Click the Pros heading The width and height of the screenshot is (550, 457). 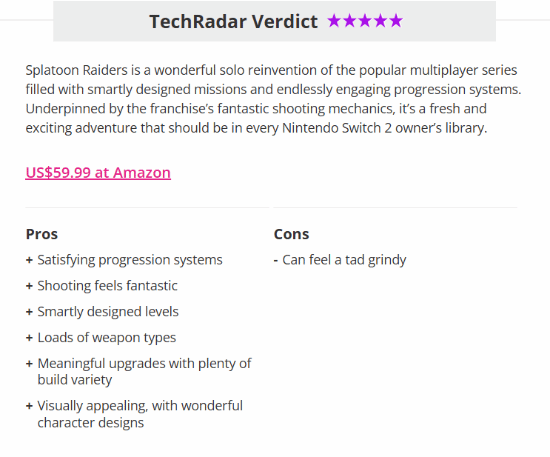[x=42, y=234]
